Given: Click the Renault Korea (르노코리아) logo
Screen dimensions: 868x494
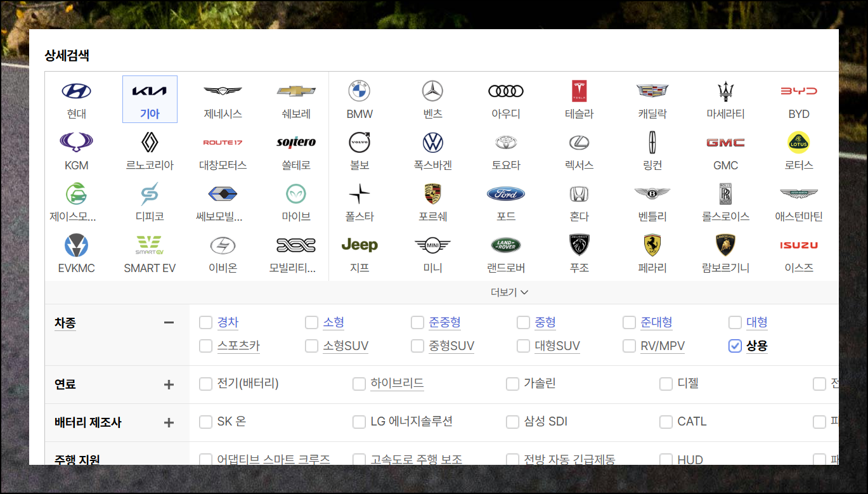Looking at the screenshot, I should click(150, 142).
